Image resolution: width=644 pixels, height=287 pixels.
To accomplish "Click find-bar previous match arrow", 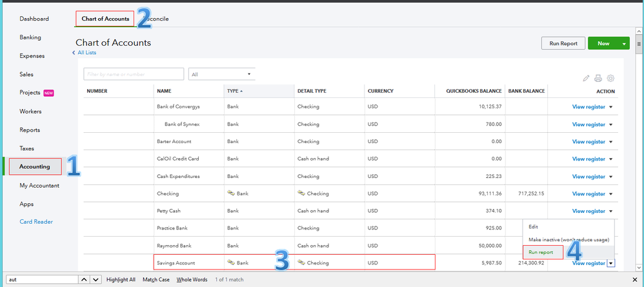I will tap(84, 280).
